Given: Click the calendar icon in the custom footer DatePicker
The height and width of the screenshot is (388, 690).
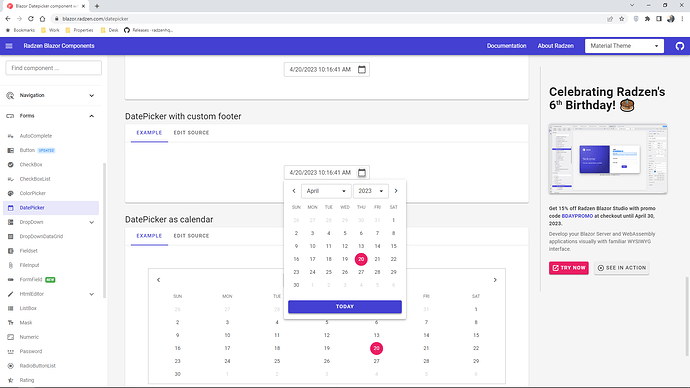Looking at the screenshot, I should click(362, 172).
